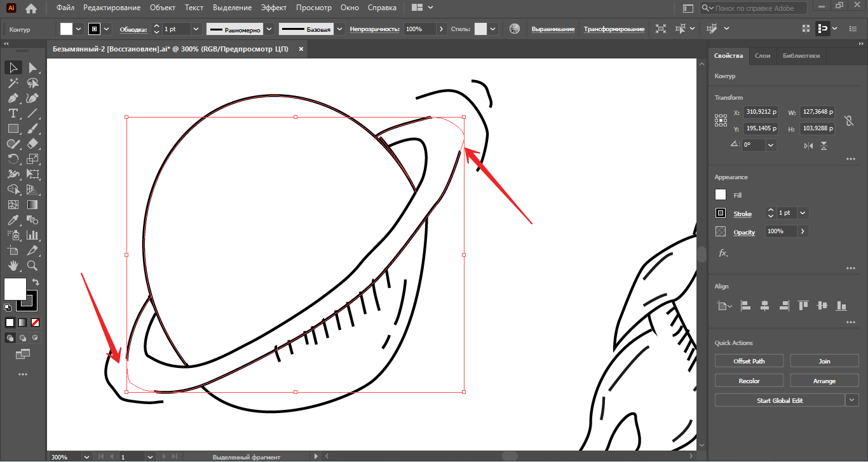Select the Direct Selection tool
Viewport: 868px width, 462px height.
[32, 67]
